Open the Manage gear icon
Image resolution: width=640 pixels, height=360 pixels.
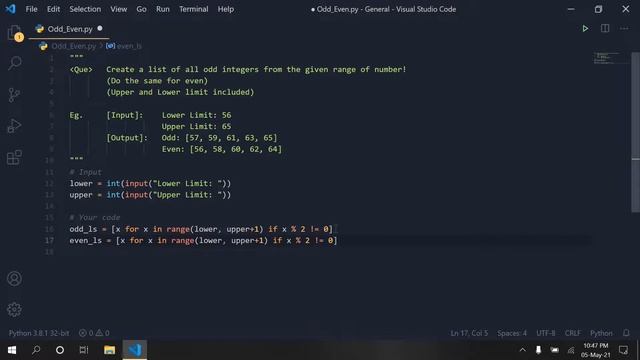(14, 310)
